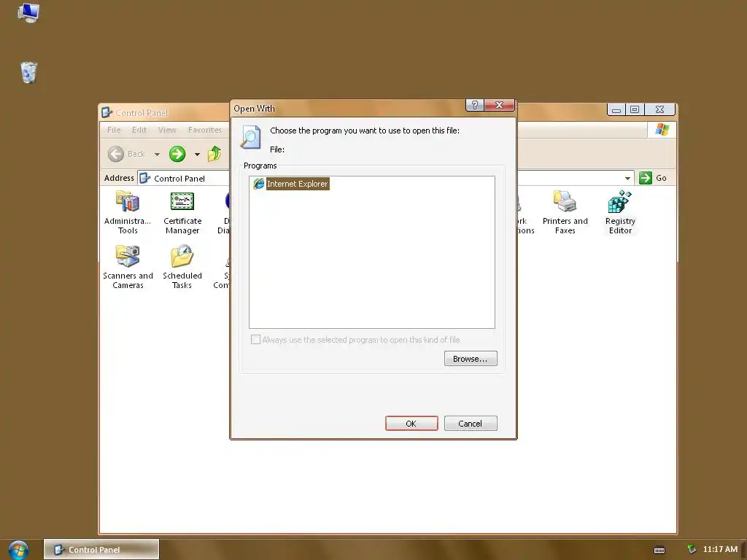
Task: Open My Computer desktop icon
Action: [28, 13]
